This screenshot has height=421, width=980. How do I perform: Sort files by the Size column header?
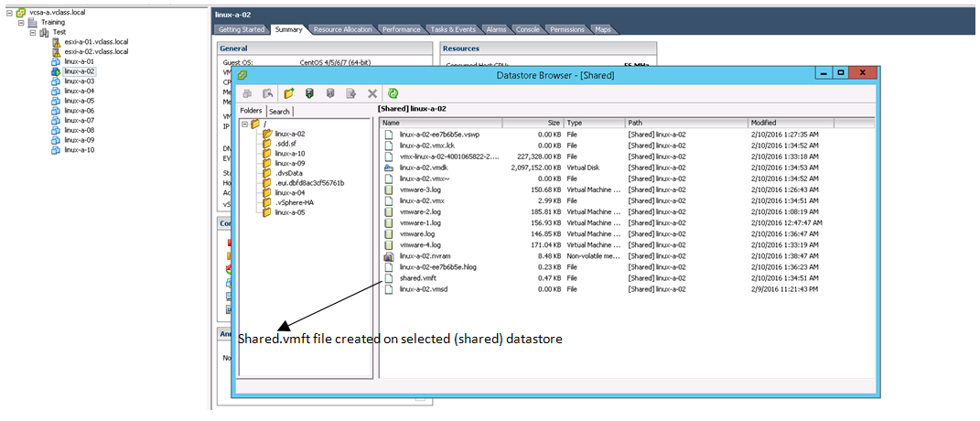[x=533, y=123]
